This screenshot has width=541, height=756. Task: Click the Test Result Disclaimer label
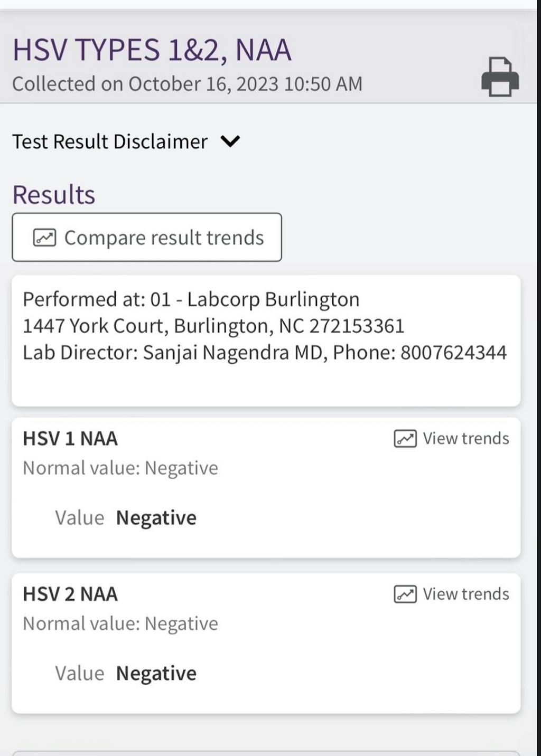click(110, 141)
